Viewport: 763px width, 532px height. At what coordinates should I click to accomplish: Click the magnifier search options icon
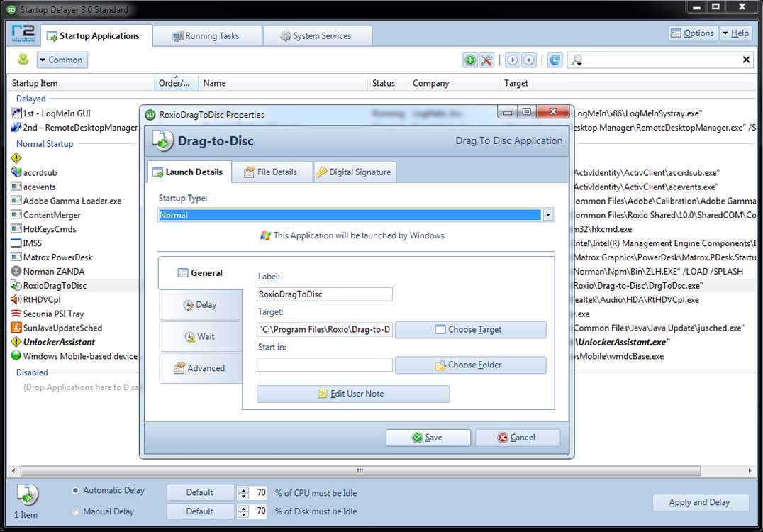(577, 60)
